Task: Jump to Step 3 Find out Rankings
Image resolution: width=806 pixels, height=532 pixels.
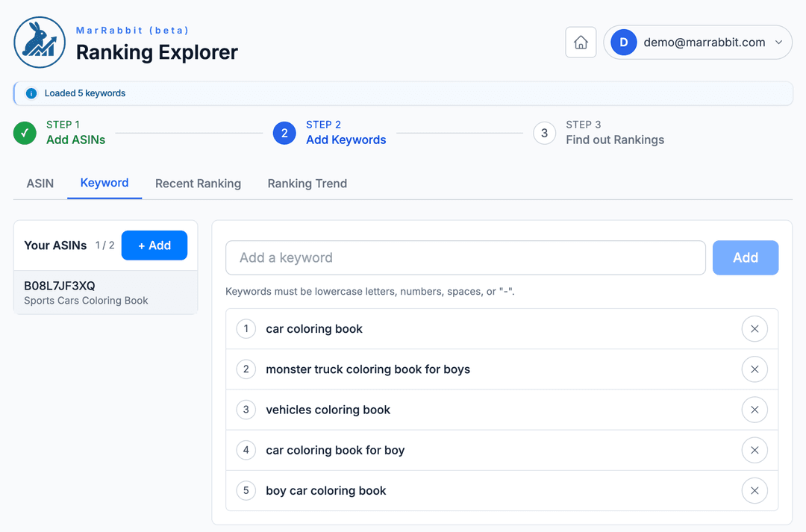Action: 599,133
